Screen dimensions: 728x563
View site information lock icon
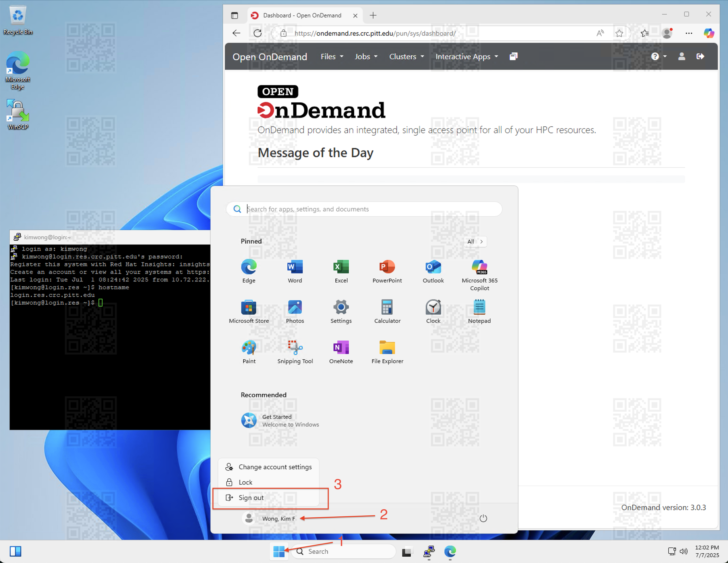283,33
